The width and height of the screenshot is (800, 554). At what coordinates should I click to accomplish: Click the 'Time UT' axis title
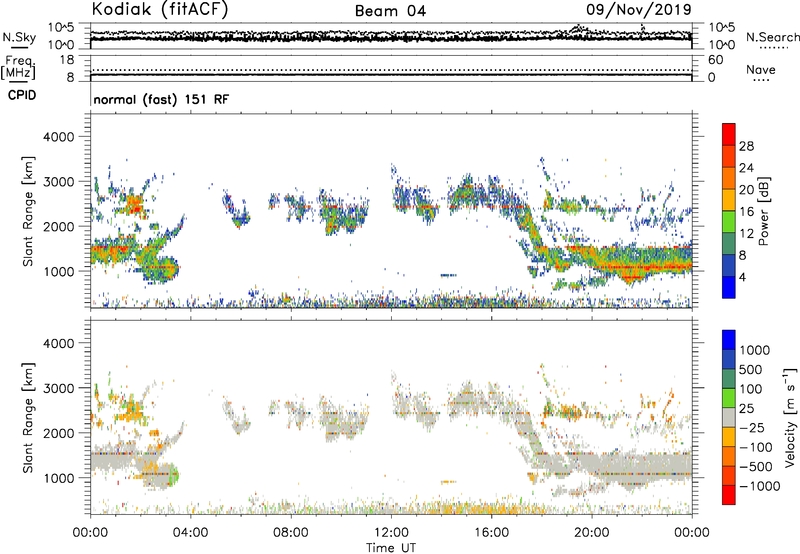(391, 548)
